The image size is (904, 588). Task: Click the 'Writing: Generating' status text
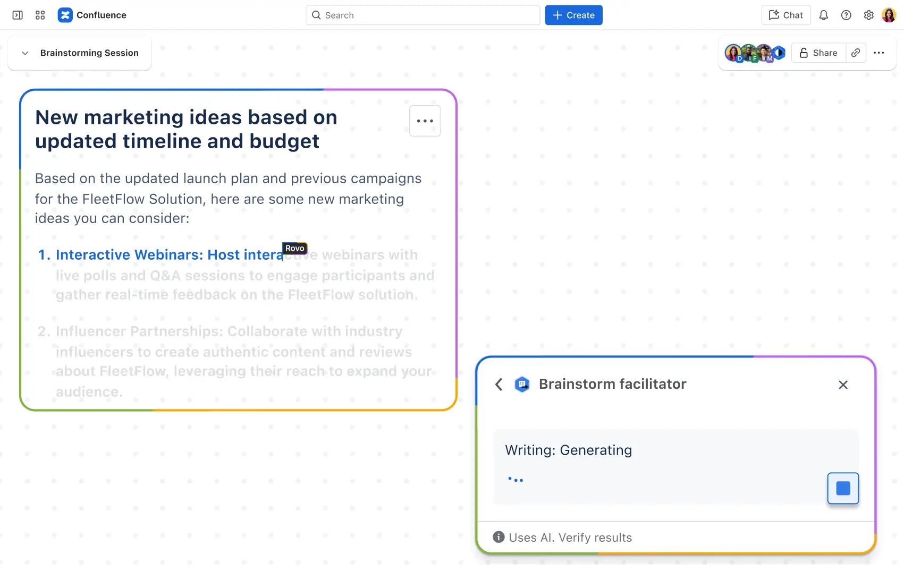(569, 450)
